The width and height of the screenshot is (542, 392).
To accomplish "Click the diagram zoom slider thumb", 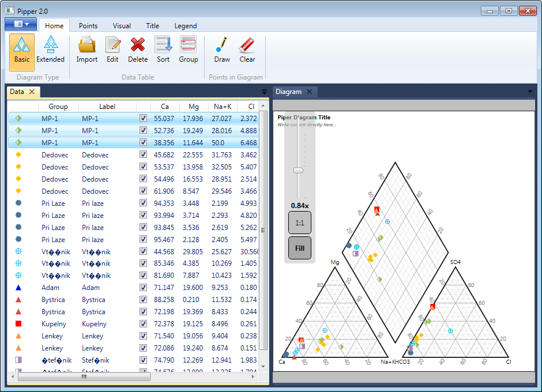I will click(x=298, y=171).
